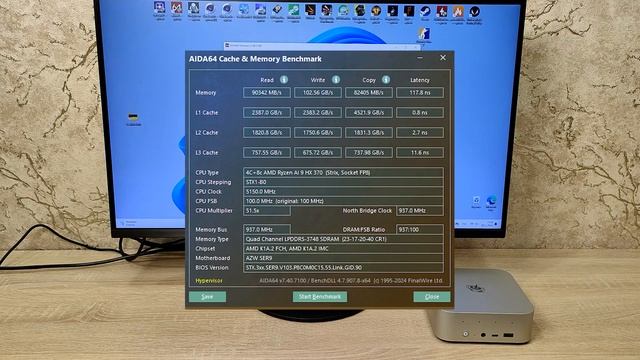The image size is (640, 360).
Task: Click Memory Bus value 937.0 MHz
Action: coord(267,229)
